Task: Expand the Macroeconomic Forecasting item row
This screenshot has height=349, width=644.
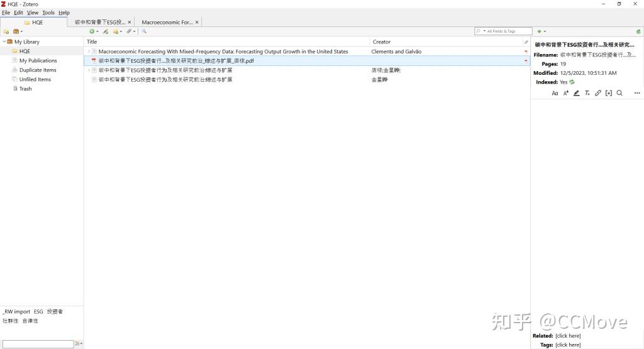Action: tap(89, 52)
